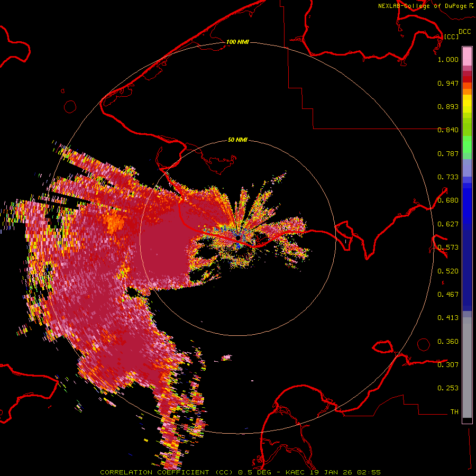Click the 0.360 color scale label
The width and height of the screenshot is (476, 476).
[448, 342]
